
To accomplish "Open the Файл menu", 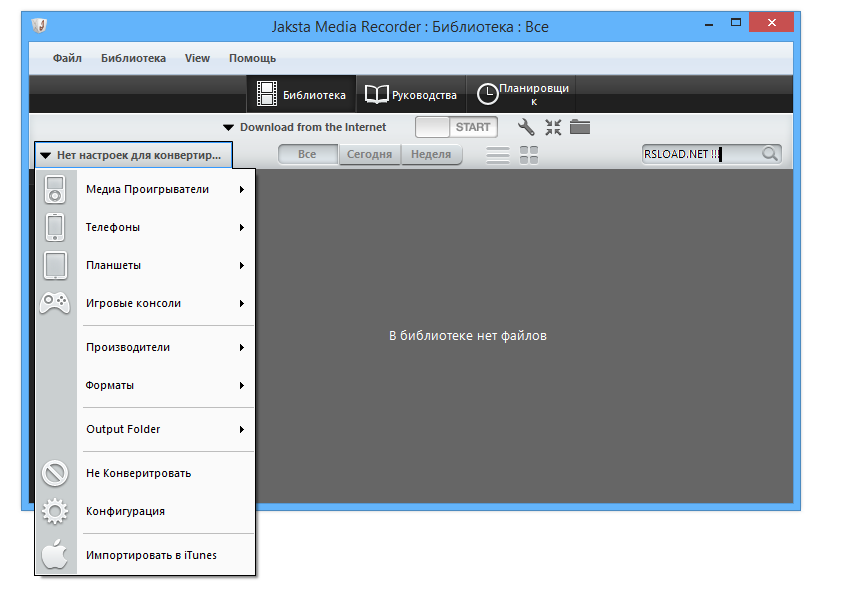I will coord(67,58).
